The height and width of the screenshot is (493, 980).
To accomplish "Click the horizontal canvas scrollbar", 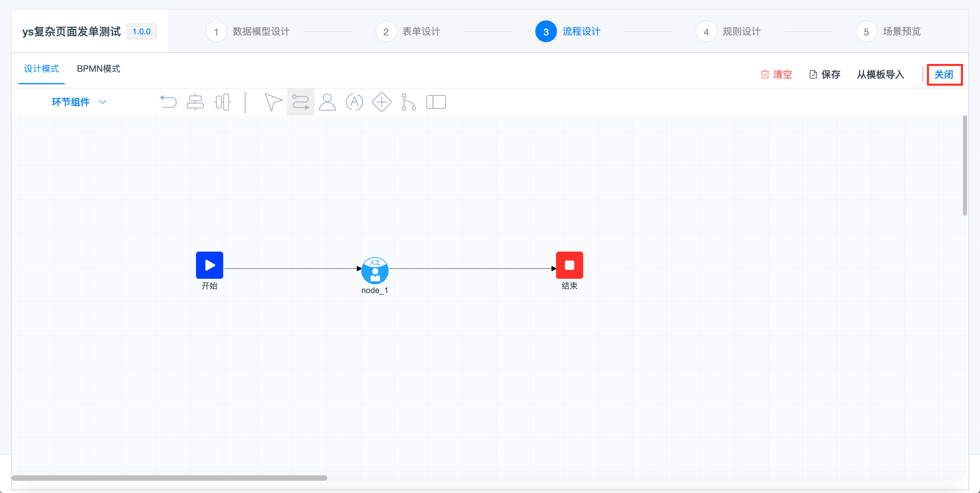I will (169, 478).
